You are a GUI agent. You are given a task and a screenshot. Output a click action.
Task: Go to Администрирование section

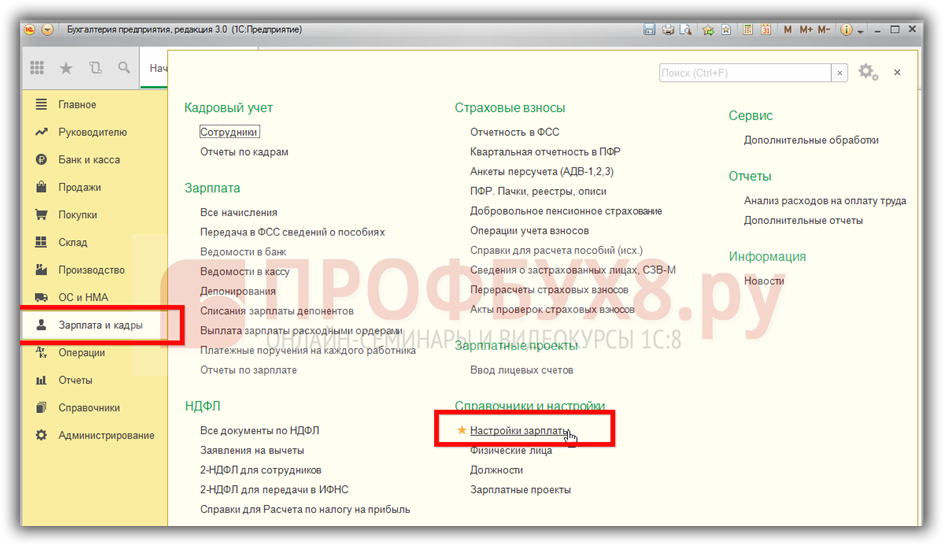(x=106, y=435)
